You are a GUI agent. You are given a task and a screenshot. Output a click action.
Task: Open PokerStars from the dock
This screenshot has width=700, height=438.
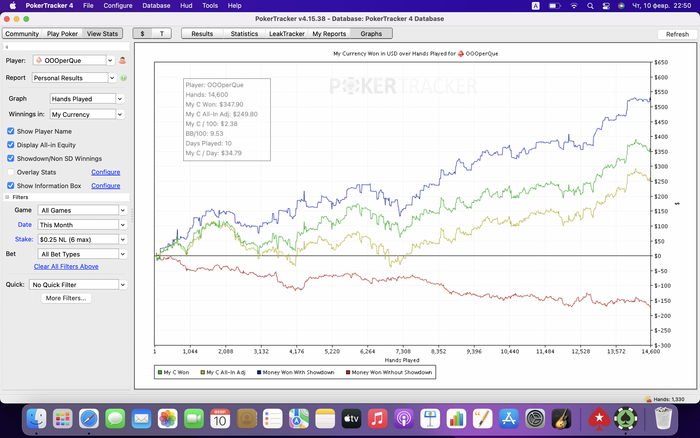click(x=599, y=419)
